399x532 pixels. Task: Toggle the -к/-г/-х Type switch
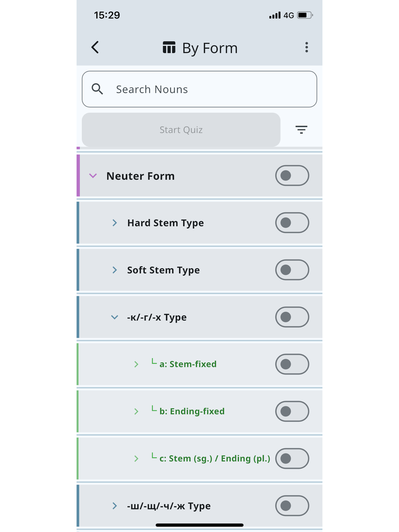(x=292, y=317)
